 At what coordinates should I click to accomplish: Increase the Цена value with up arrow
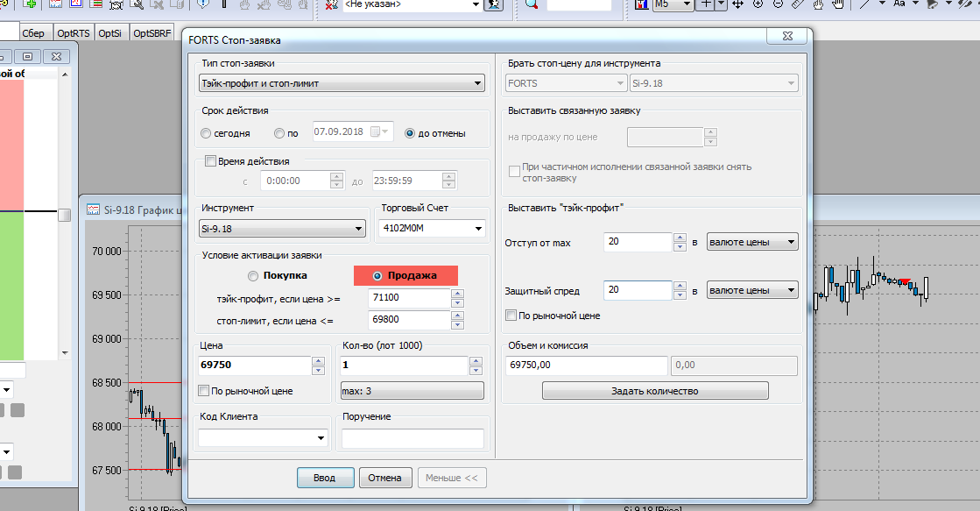318,361
